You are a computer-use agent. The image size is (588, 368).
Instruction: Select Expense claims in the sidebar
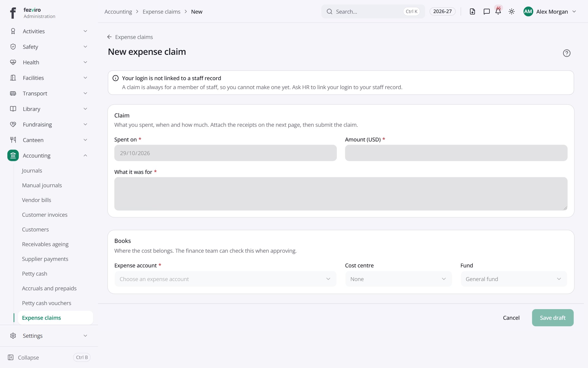point(55,318)
